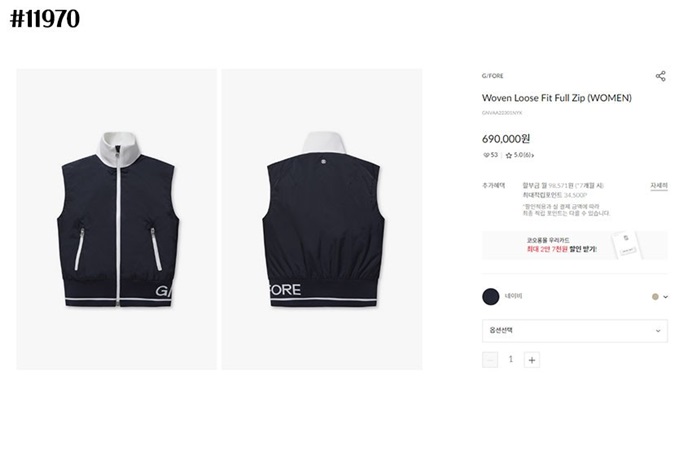Open the 옵션선택 option dropdown
Screen dimensions: 700x449
tap(575, 331)
